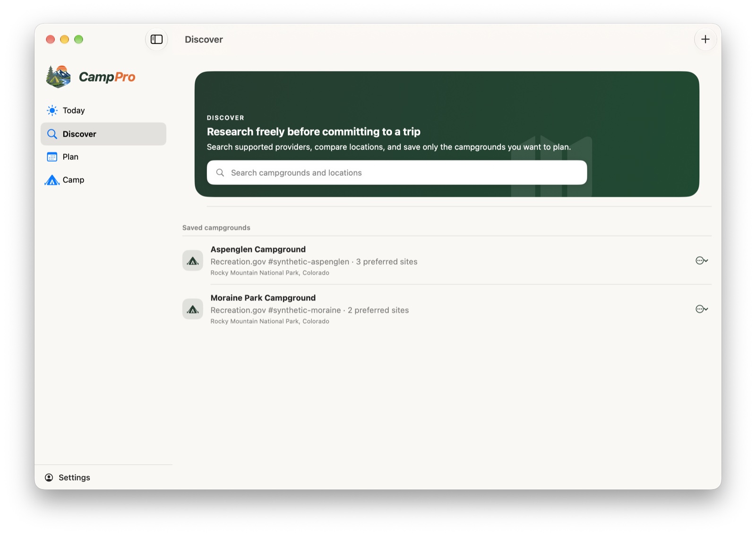Click the CampPro logo
Viewport: 756px width, 535px height.
click(91, 77)
